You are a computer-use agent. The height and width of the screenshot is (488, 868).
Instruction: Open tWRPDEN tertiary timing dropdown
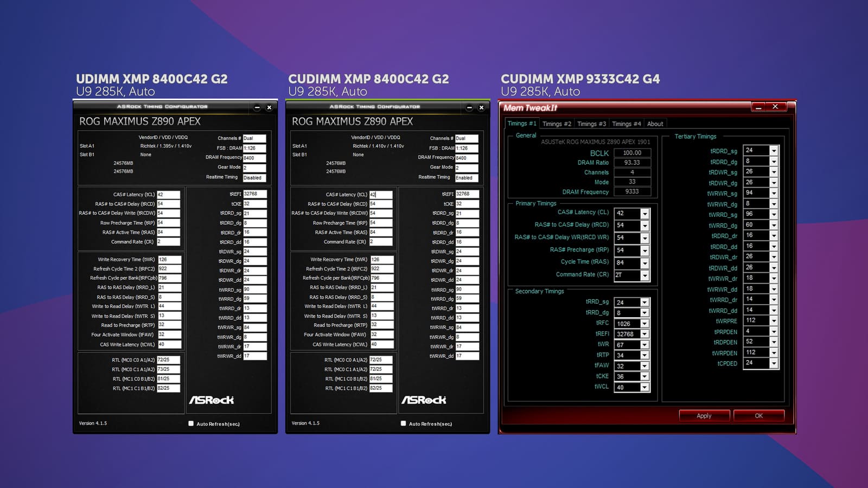pos(774,352)
